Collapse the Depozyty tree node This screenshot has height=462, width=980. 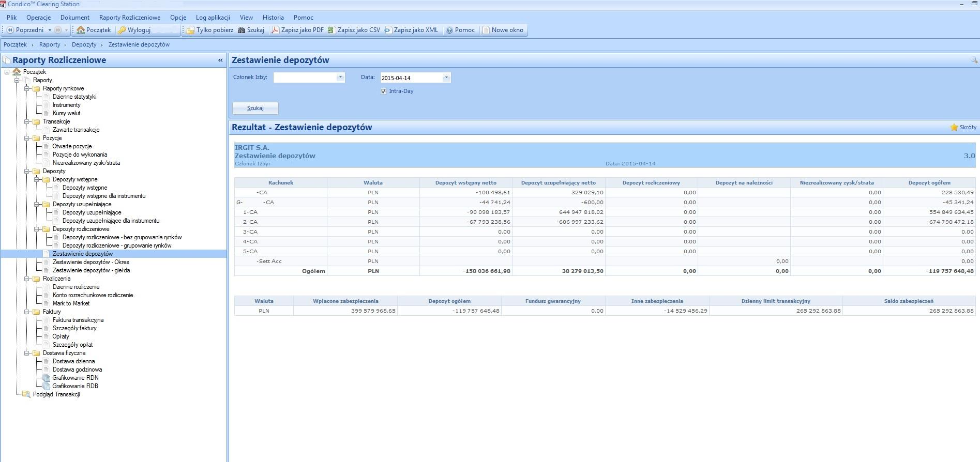pyautogui.click(x=27, y=171)
